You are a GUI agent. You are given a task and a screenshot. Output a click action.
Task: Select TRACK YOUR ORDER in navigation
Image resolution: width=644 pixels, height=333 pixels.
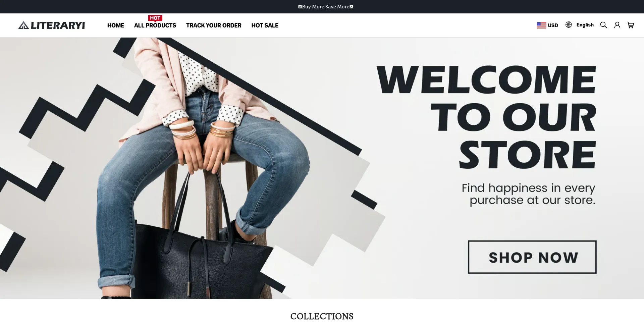214,25
